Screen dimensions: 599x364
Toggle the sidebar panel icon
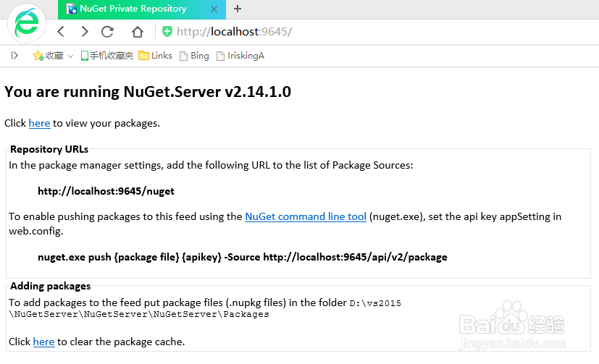(x=14, y=56)
